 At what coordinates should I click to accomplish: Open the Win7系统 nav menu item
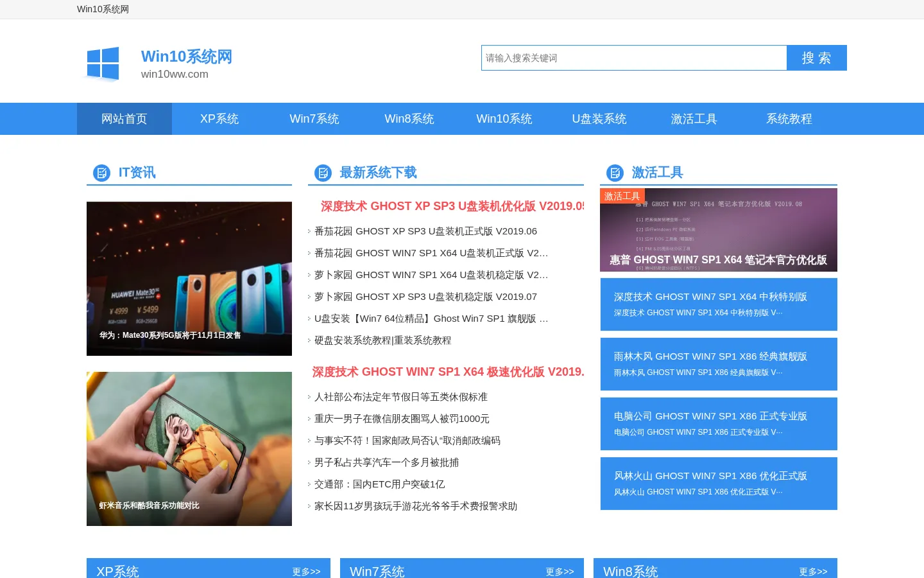tap(314, 119)
